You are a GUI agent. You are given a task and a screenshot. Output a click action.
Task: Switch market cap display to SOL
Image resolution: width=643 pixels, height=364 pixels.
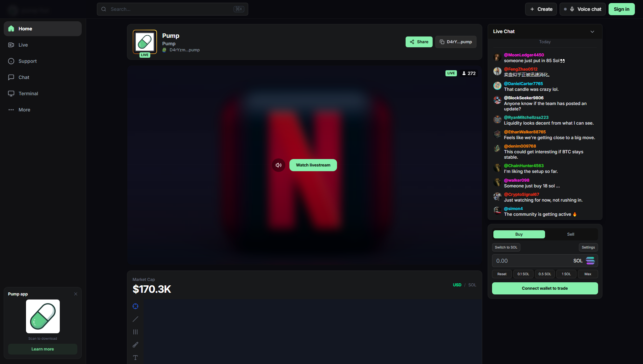click(x=472, y=285)
